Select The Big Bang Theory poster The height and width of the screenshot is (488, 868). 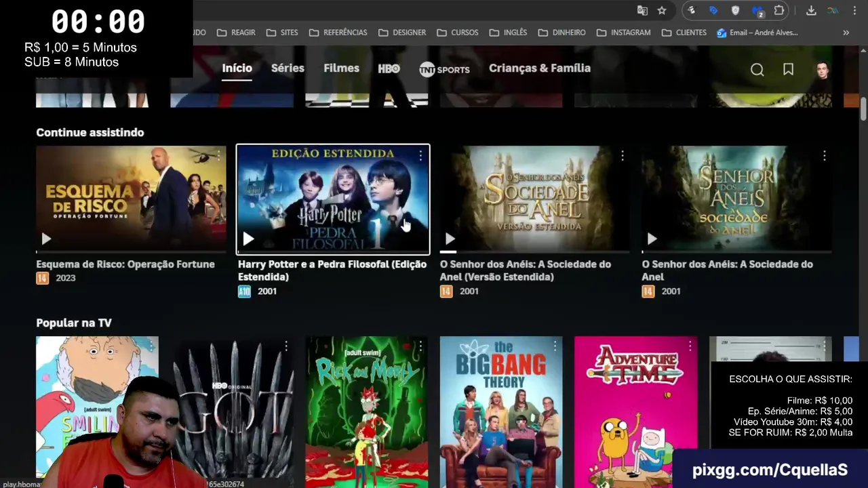coord(501,412)
